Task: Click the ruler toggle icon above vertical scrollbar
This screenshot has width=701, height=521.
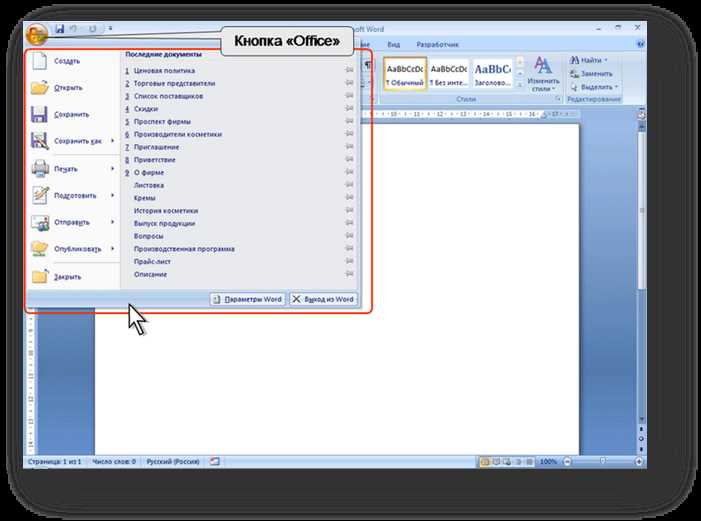Action: (642, 115)
